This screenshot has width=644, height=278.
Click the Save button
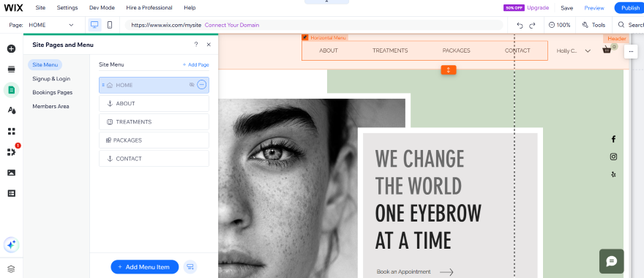coord(566,8)
